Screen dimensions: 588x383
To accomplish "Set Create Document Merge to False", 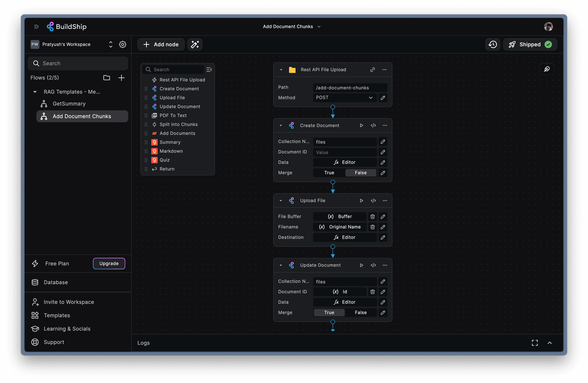I will click(361, 173).
